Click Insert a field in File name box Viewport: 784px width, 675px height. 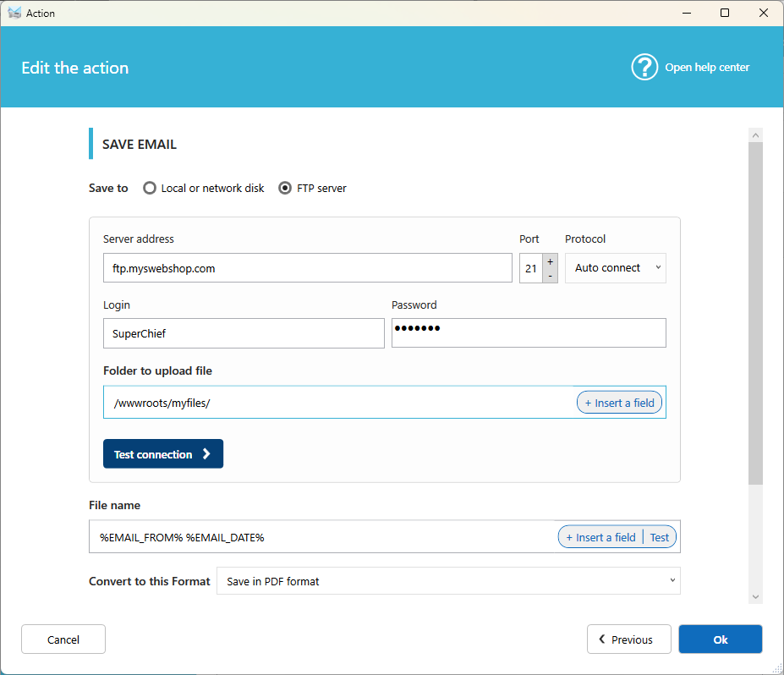(x=600, y=537)
